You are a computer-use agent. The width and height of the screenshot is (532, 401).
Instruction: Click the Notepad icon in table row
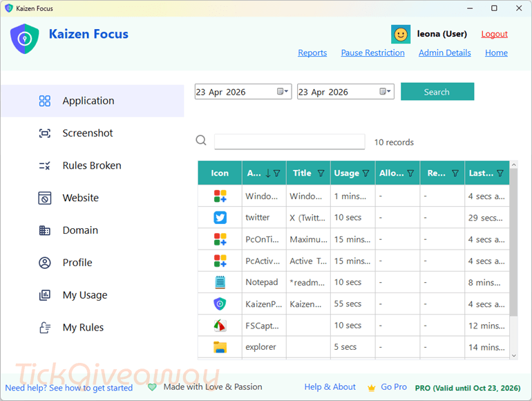220,282
